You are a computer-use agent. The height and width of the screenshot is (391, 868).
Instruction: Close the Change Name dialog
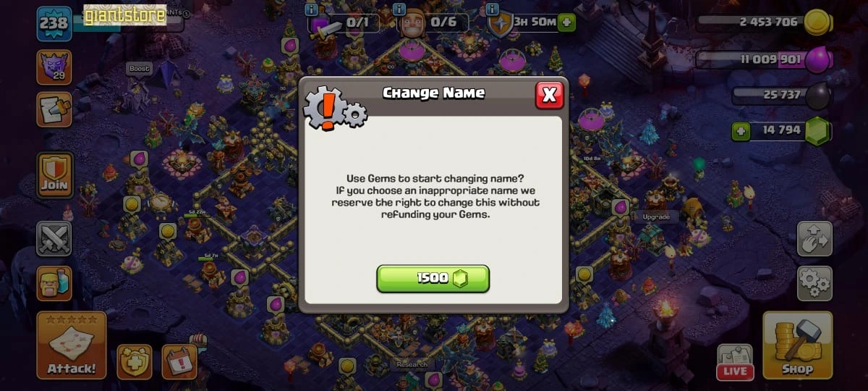pos(549,95)
